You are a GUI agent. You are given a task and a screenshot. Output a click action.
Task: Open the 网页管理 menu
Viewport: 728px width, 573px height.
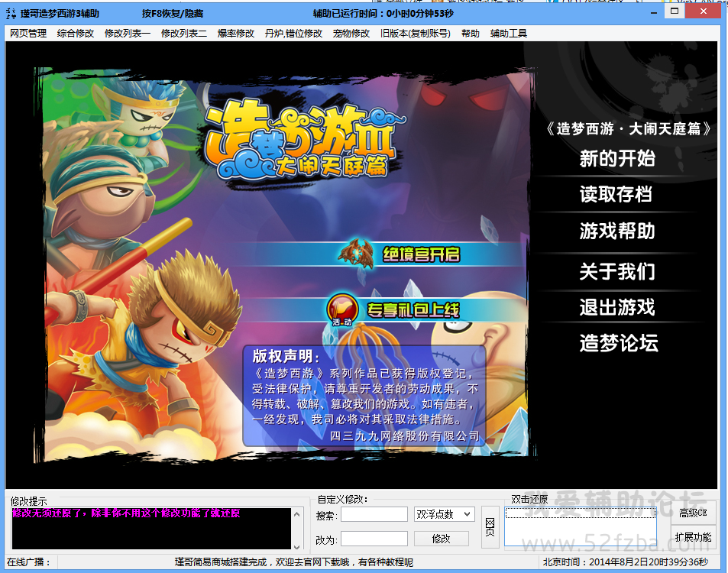tap(28, 34)
